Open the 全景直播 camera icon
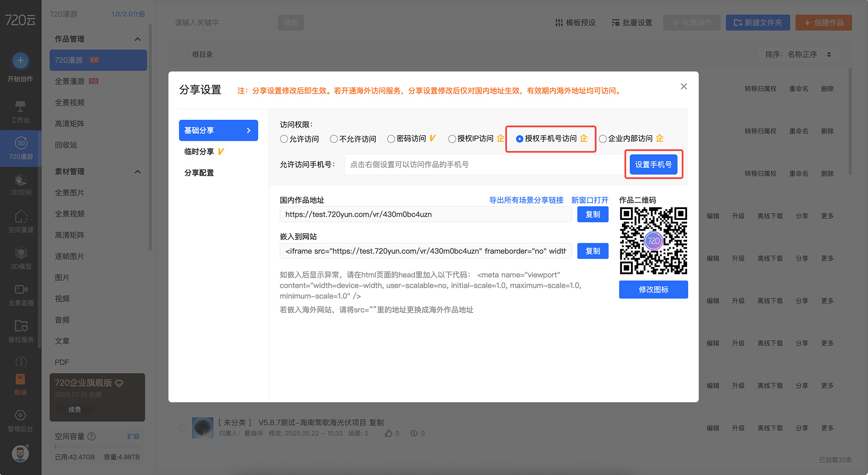Screen dimensions: 868x475 coord(20,290)
